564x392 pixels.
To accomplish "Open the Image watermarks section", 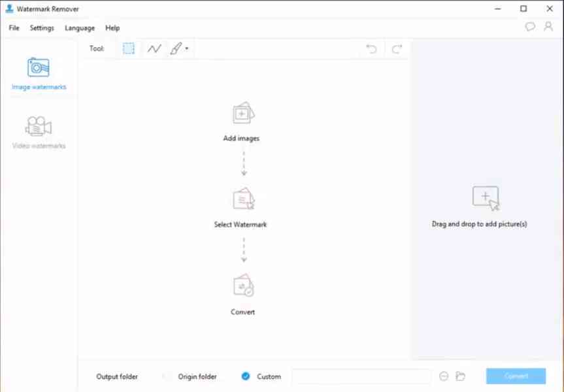I will 39,74.
